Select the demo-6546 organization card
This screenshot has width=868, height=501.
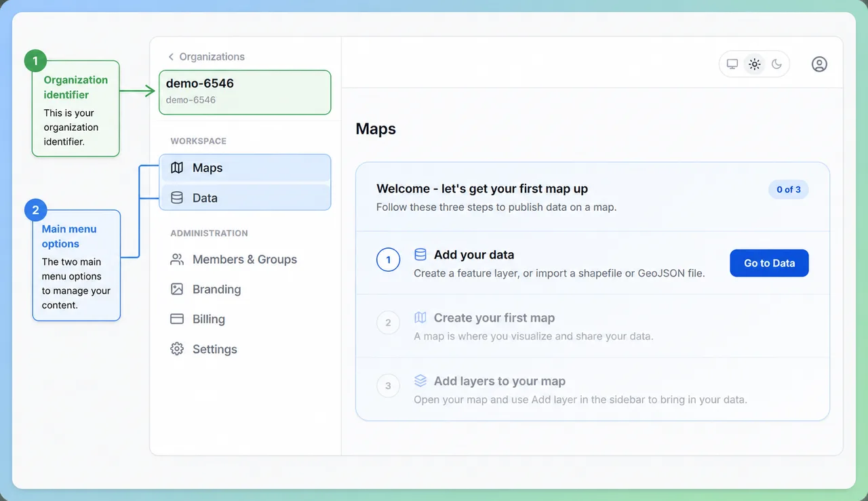(x=245, y=92)
